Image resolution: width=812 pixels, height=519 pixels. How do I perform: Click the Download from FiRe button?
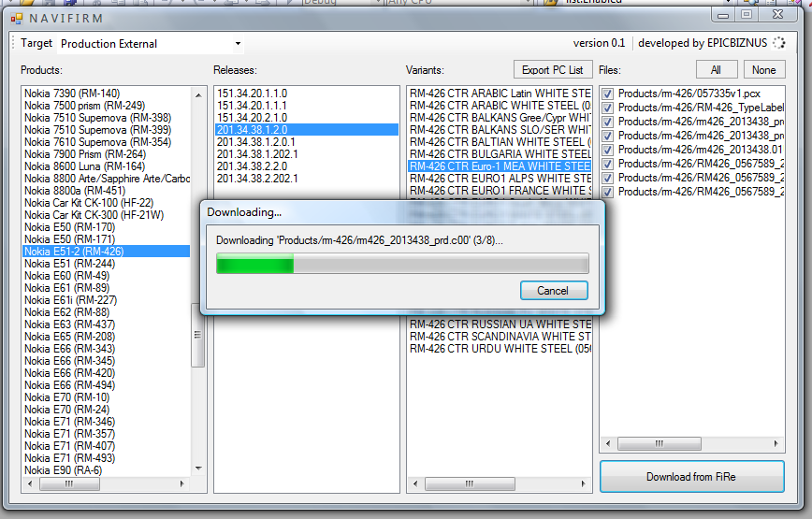[692, 477]
